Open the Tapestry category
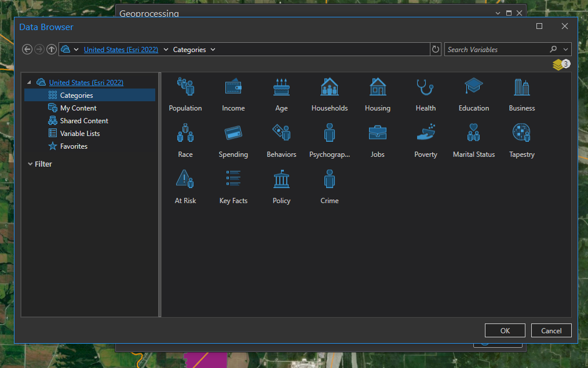Image resolution: width=588 pixels, height=368 pixels. tap(521, 141)
